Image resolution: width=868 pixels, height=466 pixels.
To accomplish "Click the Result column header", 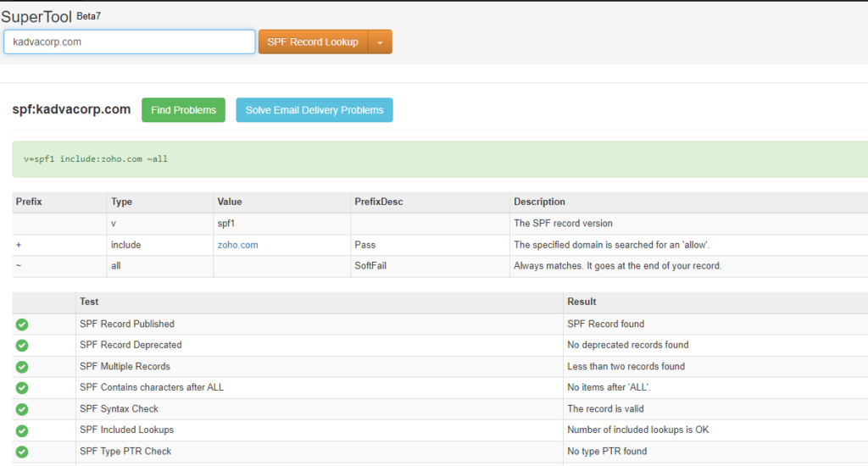I will coord(581,302).
